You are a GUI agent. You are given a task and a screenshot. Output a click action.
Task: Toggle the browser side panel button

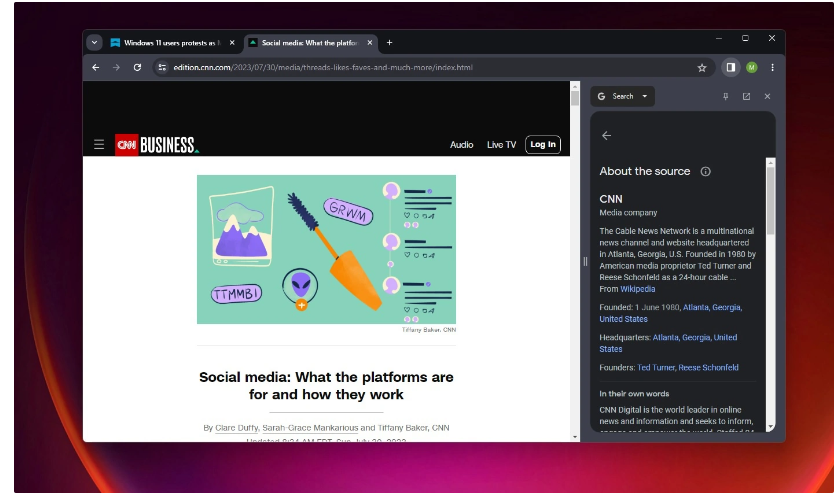tap(731, 67)
